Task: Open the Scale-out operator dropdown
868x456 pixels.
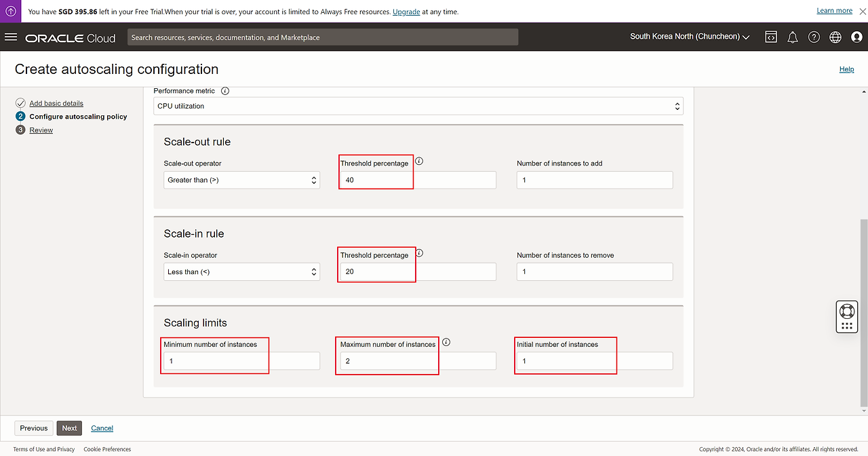Action: tap(241, 180)
